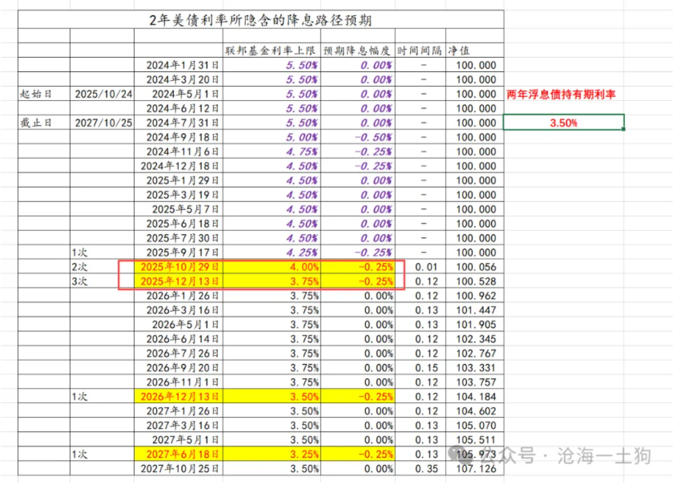This screenshot has height=485, width=680.
Task: Select the final net value 107.126
Action: (474, 469)
